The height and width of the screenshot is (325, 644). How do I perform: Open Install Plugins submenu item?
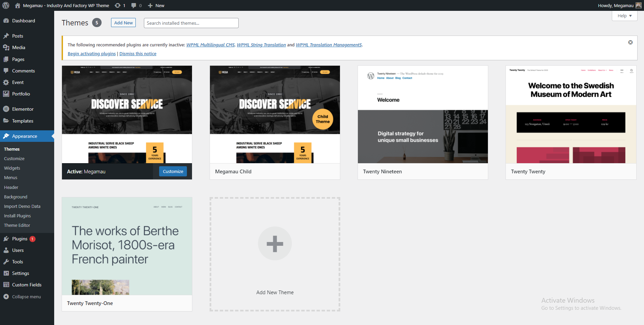pyautogui.click(x=18, y=216)
